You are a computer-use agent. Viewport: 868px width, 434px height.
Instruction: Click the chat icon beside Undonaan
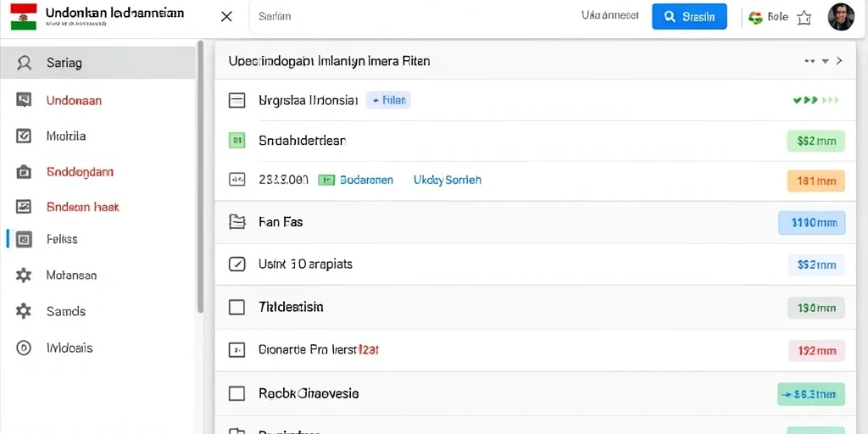click(x=24, y=100)
